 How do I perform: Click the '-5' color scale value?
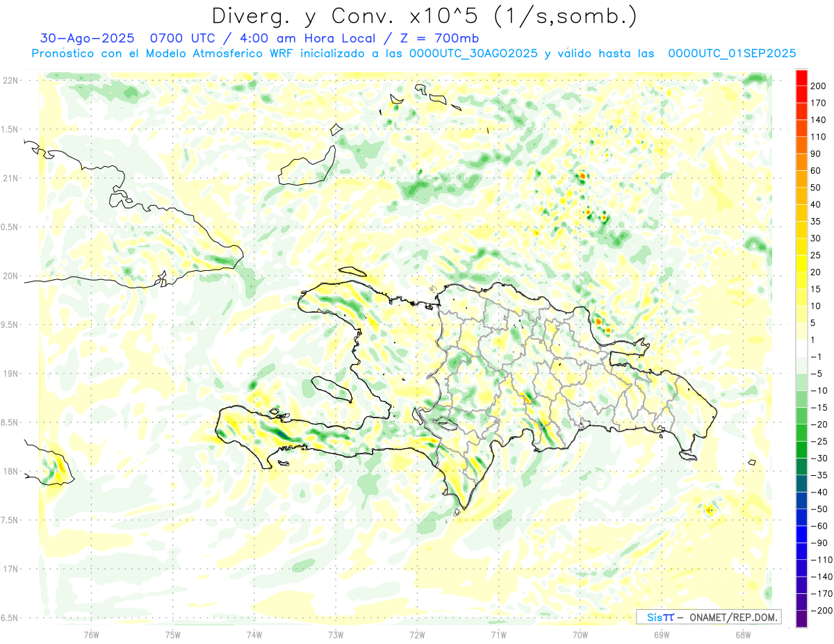coord(816,374)
